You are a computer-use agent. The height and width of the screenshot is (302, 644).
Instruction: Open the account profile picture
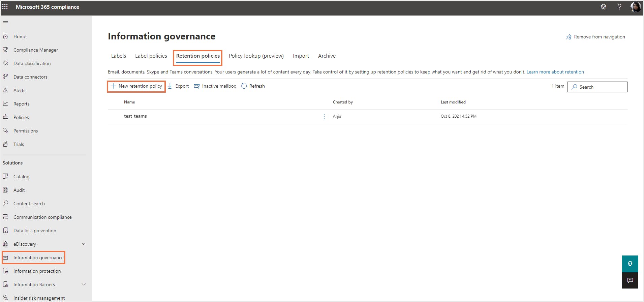click(636, 7)
